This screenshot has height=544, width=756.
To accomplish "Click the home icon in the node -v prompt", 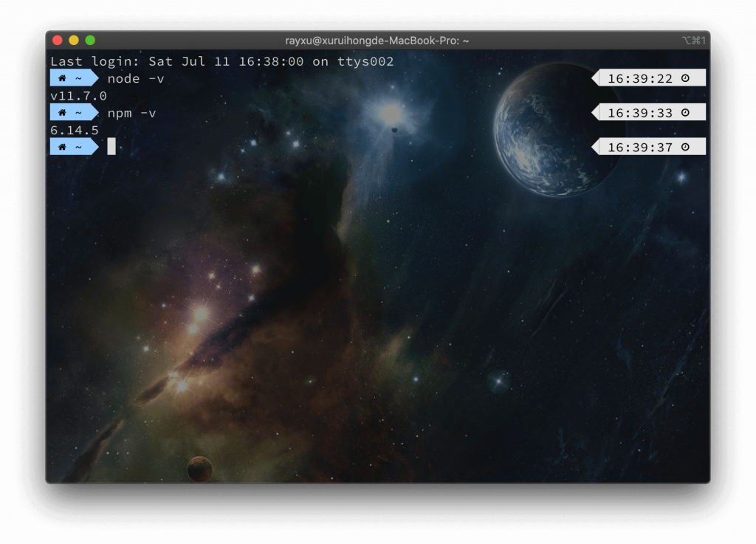I will pos(62,78).
